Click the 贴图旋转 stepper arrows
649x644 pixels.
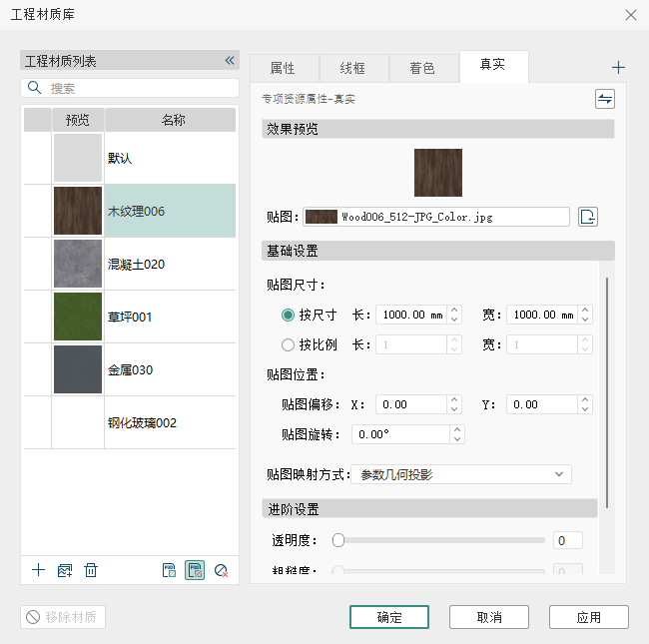457,434
